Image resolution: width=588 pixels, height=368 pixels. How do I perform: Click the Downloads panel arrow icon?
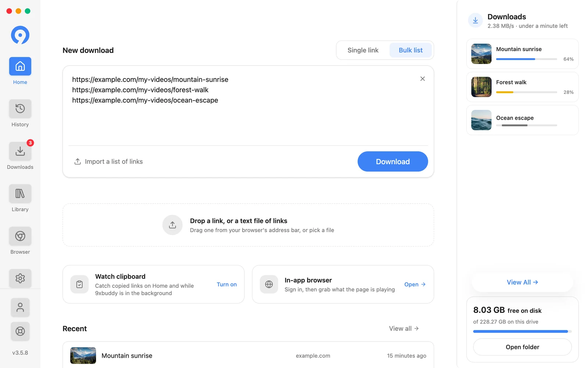click(475, 20)
